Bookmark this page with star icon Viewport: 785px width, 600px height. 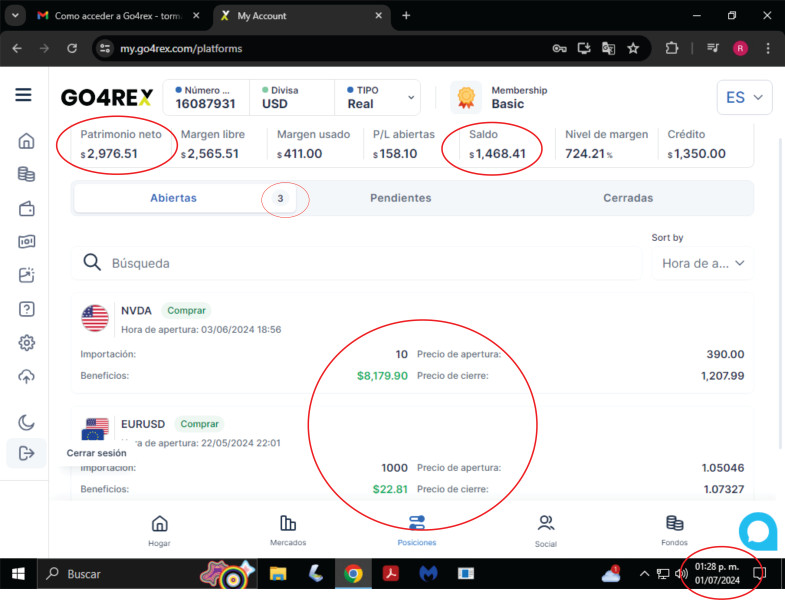(633, 49)
